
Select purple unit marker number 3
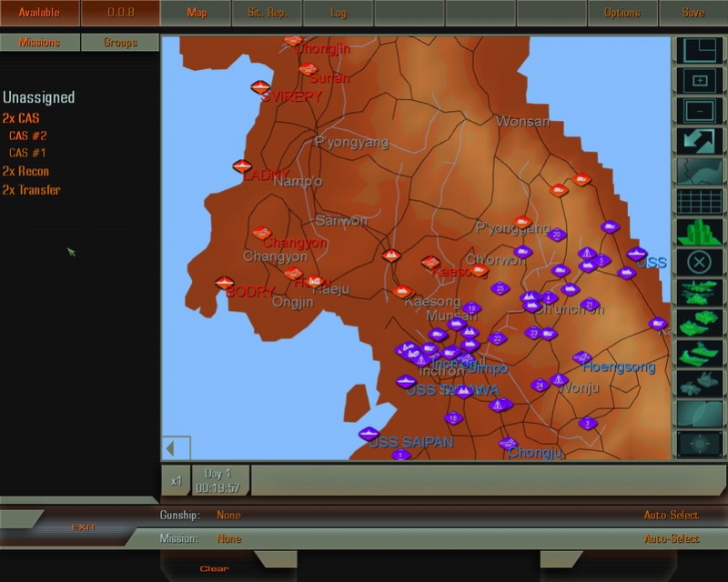click(x=588, y=423)
